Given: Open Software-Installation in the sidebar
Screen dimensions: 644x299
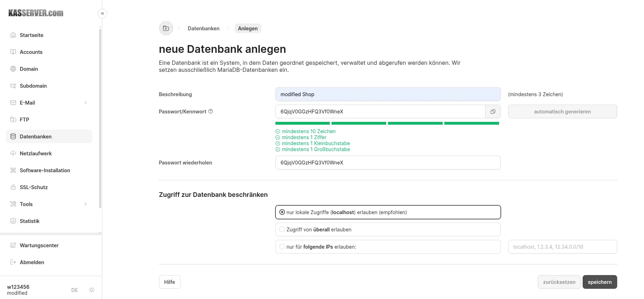Looking at the screenshot, I should click(45, 170).
